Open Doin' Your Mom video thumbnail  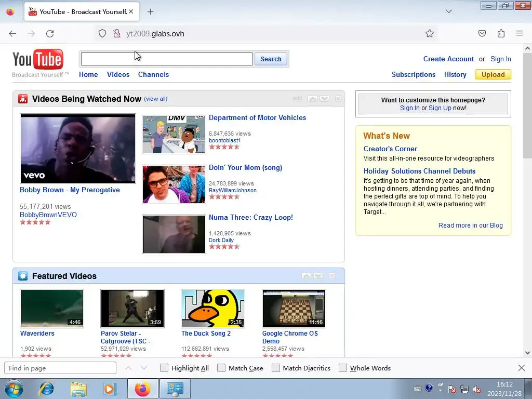174,184
